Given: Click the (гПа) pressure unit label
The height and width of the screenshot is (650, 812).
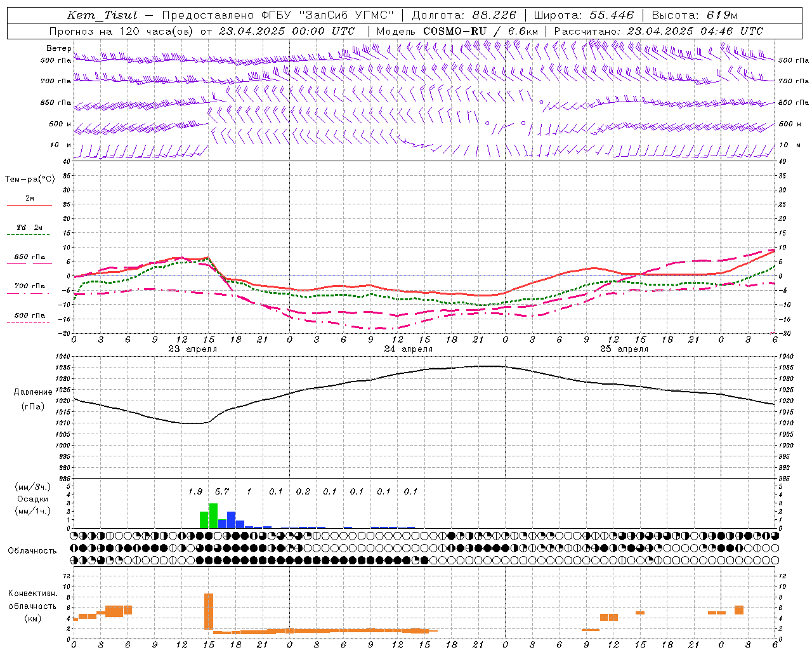Looking at the screenshot, I should (33, 407).
